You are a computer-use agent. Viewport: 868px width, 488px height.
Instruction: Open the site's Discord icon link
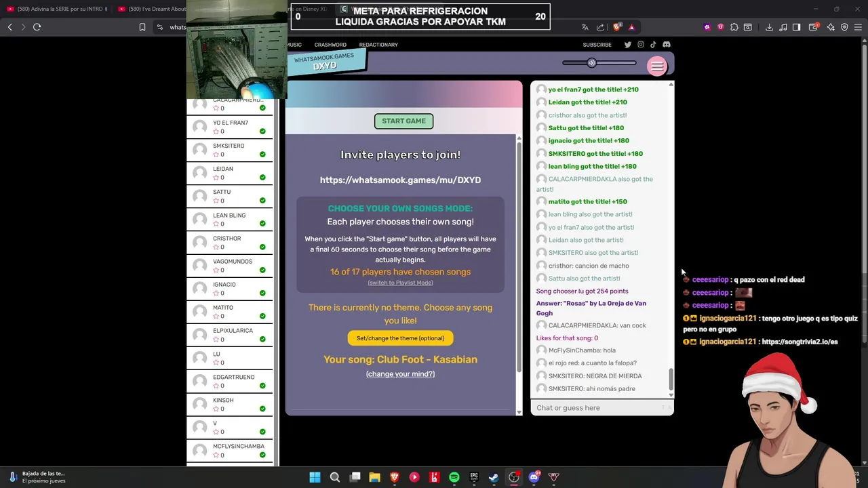667,45
